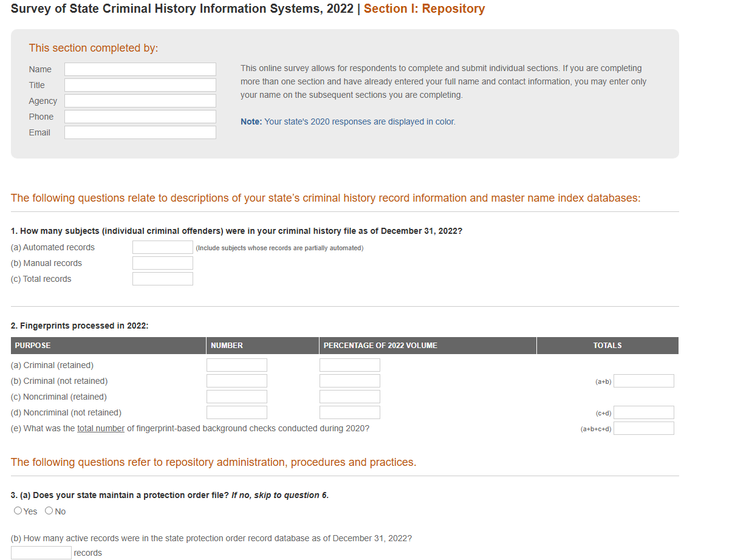Screen dimensions: 749x560
Task: Click the Automated records input box
Action: click(163, 247)
